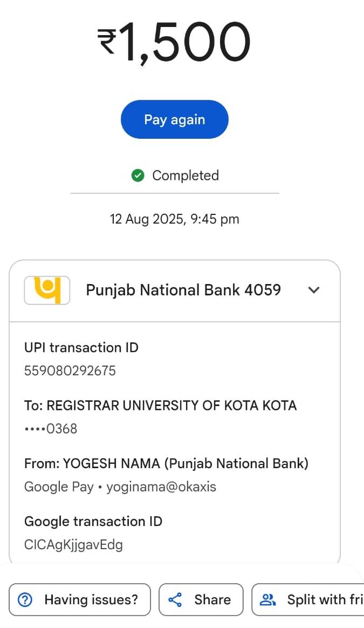Image resolution: width=364 pixels, height=628 pixels.
Task: Tap the yoginama@okaxis UPI address
Action: point(161,487)
